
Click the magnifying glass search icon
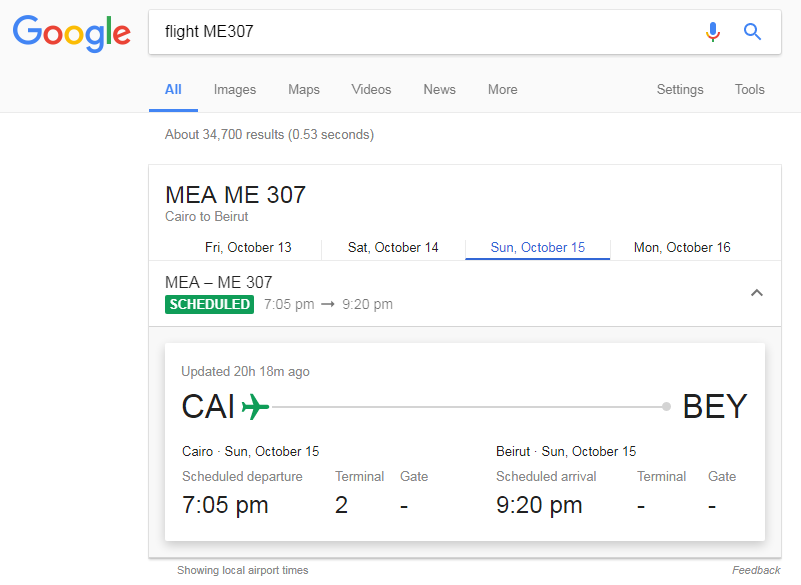coord(753,32)
